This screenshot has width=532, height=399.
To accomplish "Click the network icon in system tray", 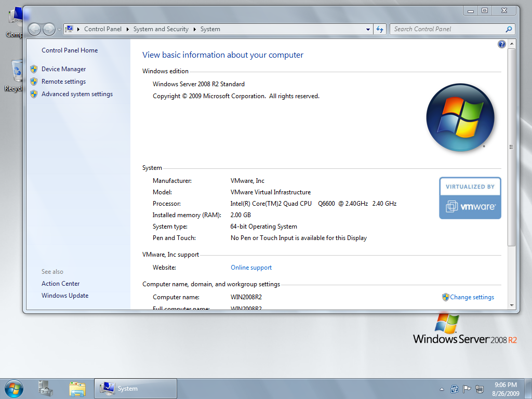I will tap(480, 389).
